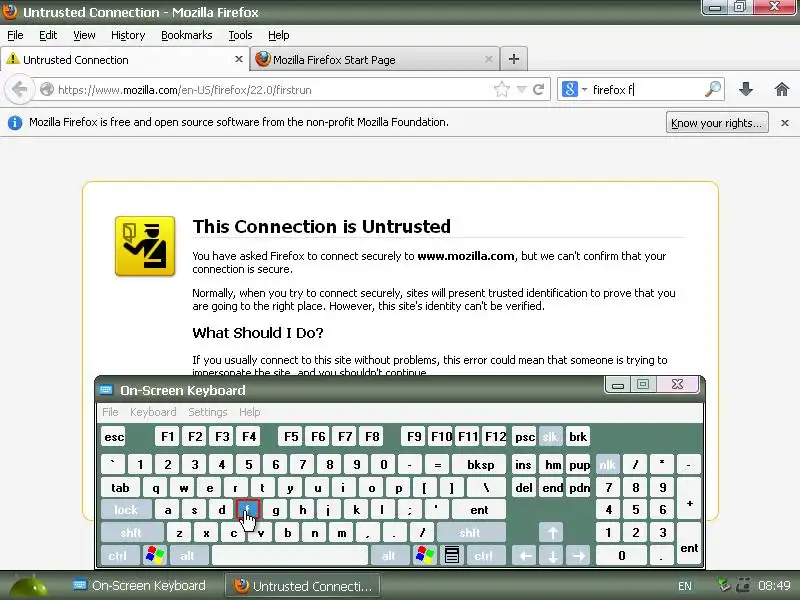
Task: Open the Tools menu
Action: coord(240,35)
